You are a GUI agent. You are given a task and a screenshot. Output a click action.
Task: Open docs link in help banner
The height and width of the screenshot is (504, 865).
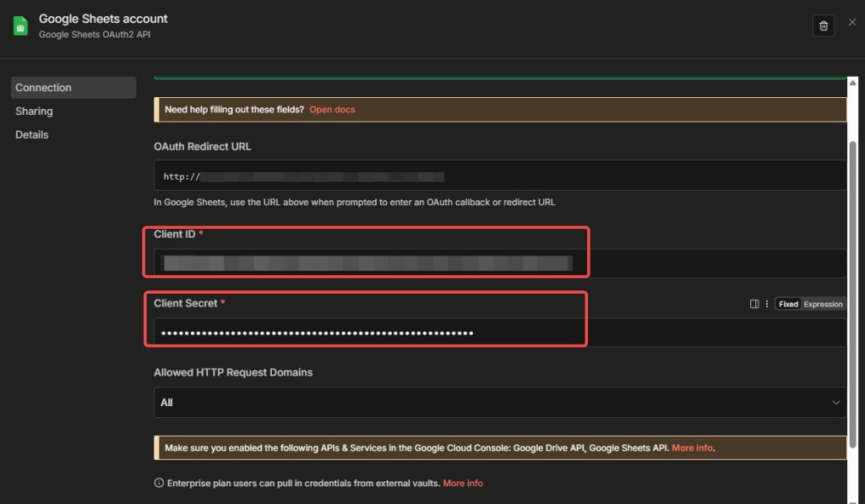[332, 110]
